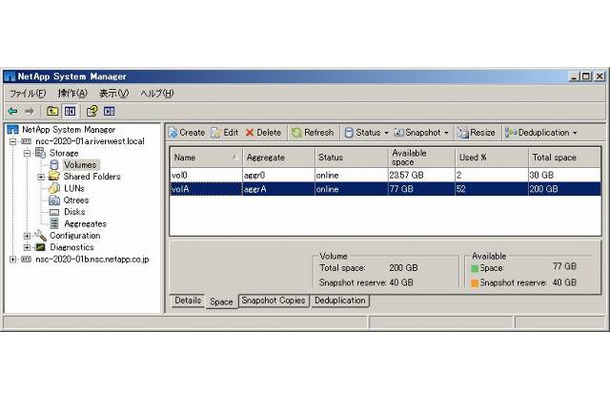Expand the Diagnostics node

tap(27, 247)
